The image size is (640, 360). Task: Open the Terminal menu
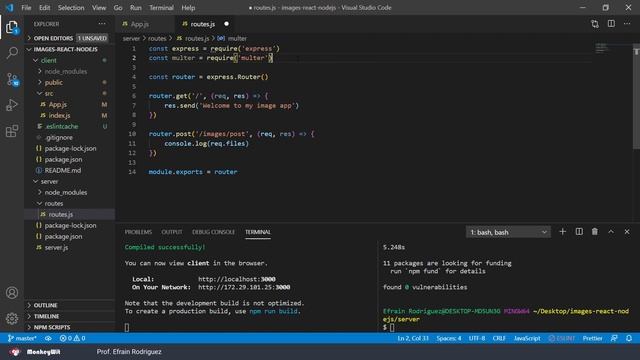(161, 8)
